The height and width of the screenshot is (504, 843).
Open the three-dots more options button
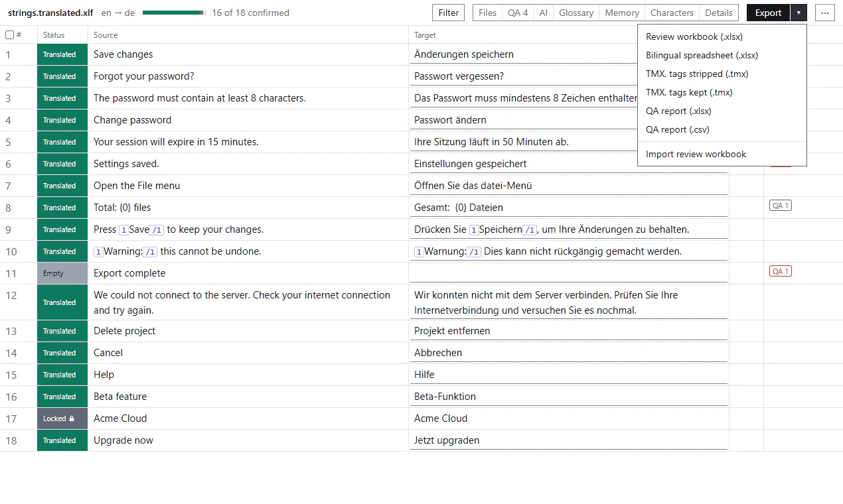(825, 13)
